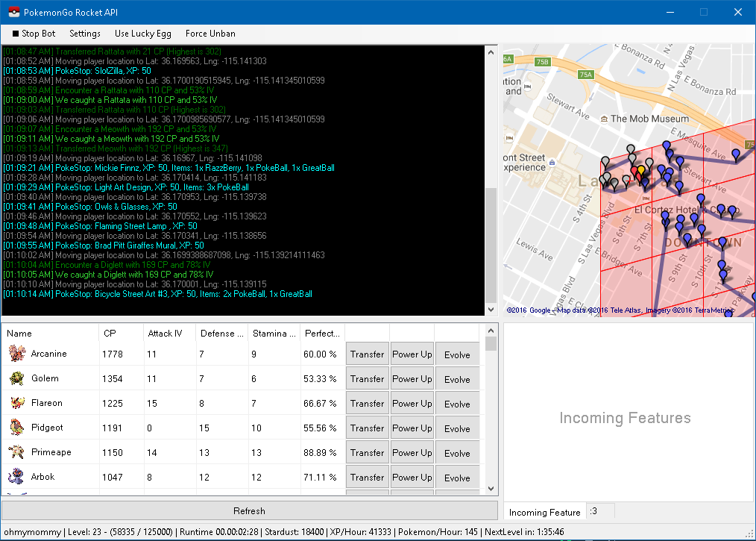Evolve the Primeape
Screen dimensions: 756x541
coord(457,453)
